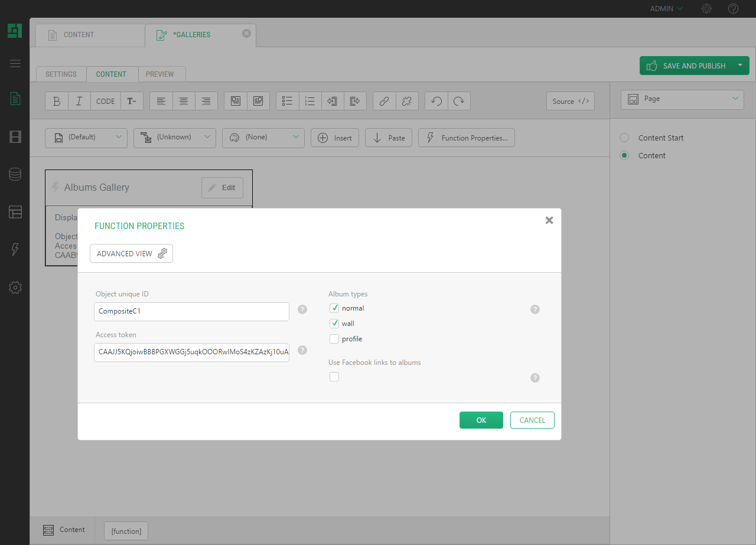
Task: Click the Object unique ID input field
Action: pyautogui.click(x=191, y=312)
